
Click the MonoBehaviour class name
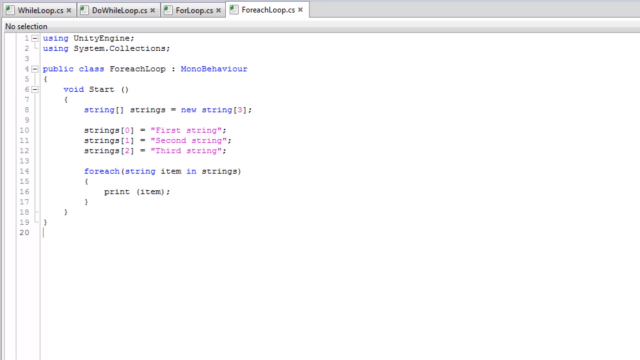click(214, 69)
